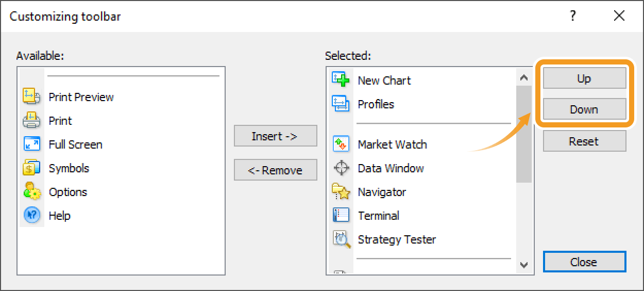Click the Profiles icon
Screen dimensions: 644x291
click(341, 104)
